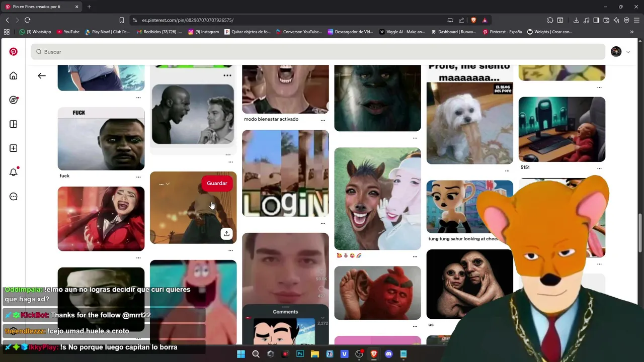This screenshot has height=362, width=644.
Task: Click 'tung tung sahur looking at chee' caption
Action: pos(463,239)
